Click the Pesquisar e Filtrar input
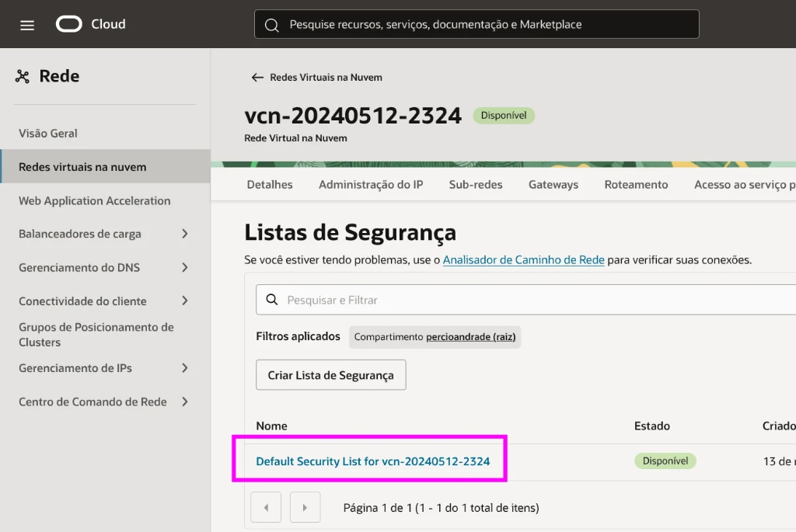 [526, 300]
